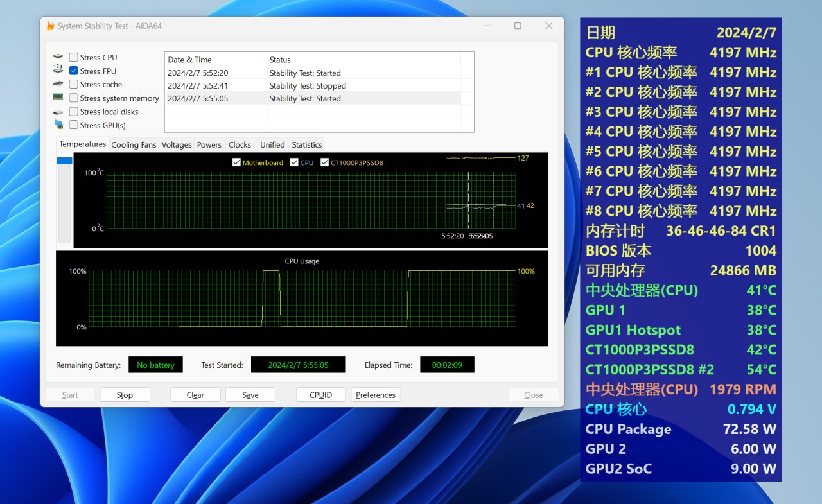
Task: Uncheck the Stress FPU checkbox
Action: [x=74, y=71]
